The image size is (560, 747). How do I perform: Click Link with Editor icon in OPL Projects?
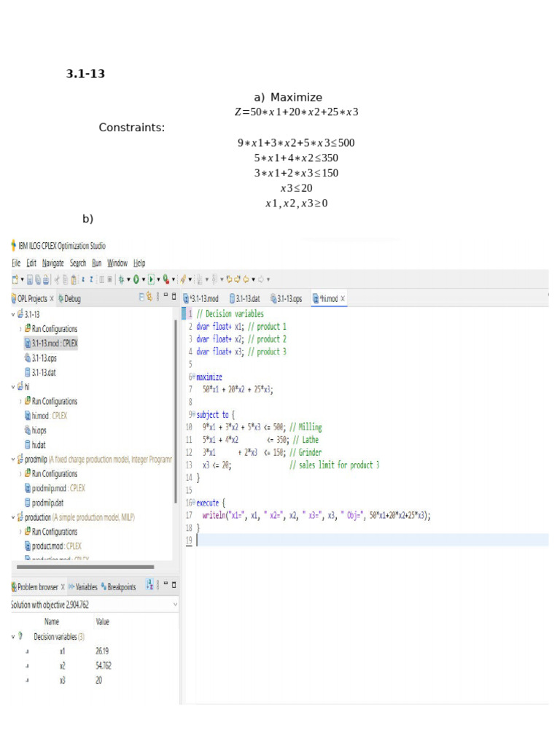(x=149, y=298)
